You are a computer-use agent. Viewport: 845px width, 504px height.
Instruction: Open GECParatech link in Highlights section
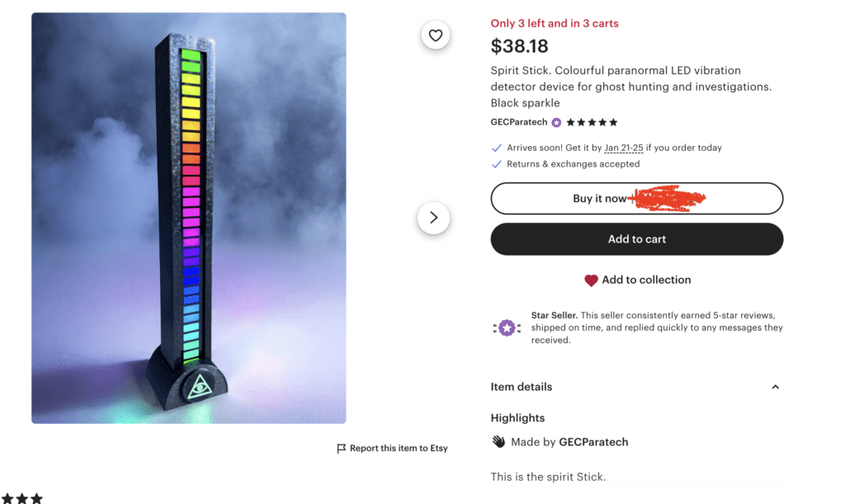(x=593, y=442)
